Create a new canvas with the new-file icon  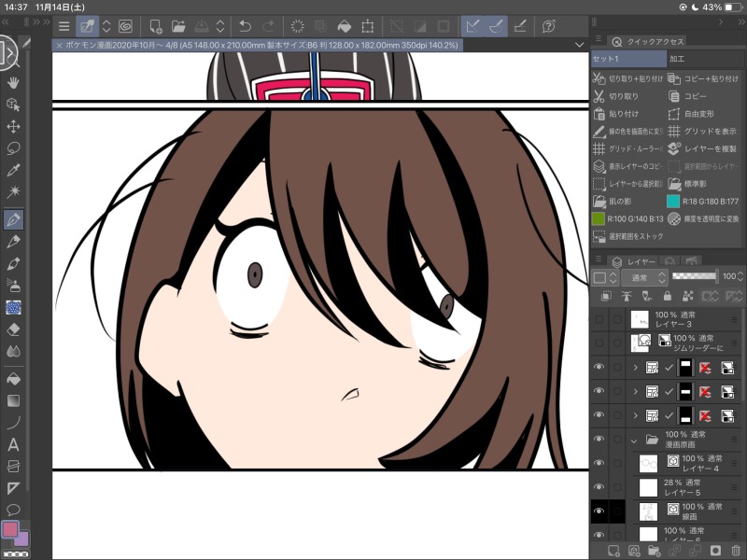pos(156,26)
